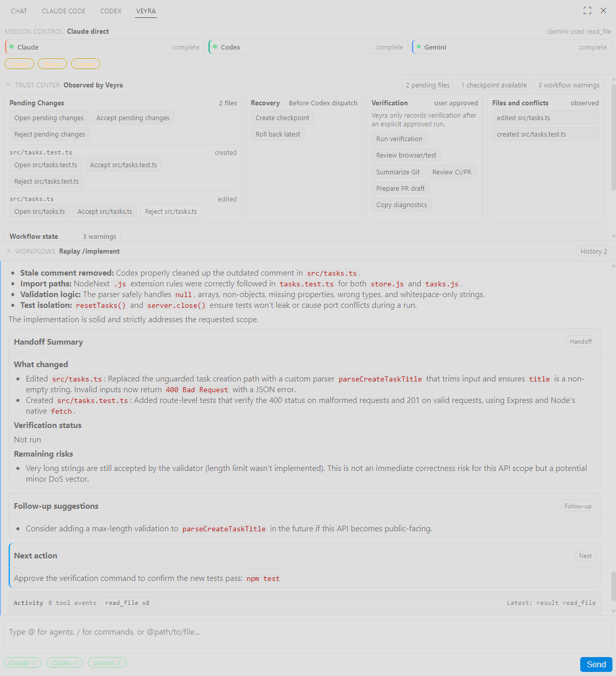616x676 pixels.
Task: Open the Claude agent status card
Action: pos(104,47)
